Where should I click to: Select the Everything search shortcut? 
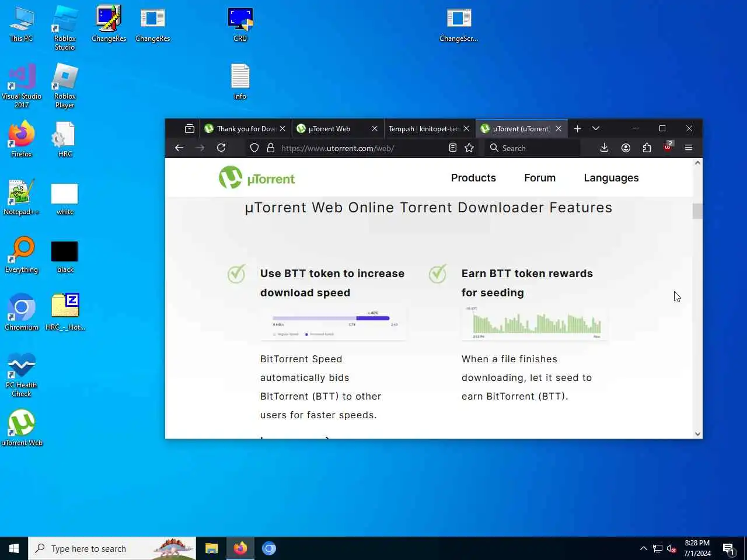click(x=22, y=255)
